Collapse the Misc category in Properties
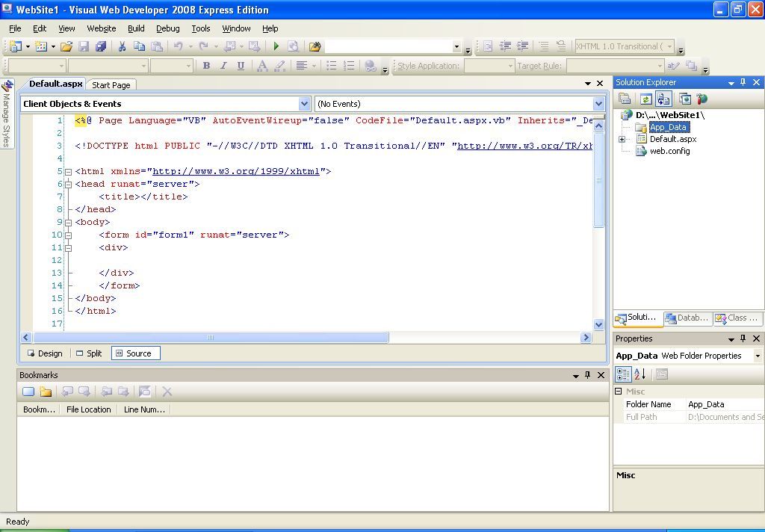The width and height of the screenshot is (765, 532). [x=619, y=391]
